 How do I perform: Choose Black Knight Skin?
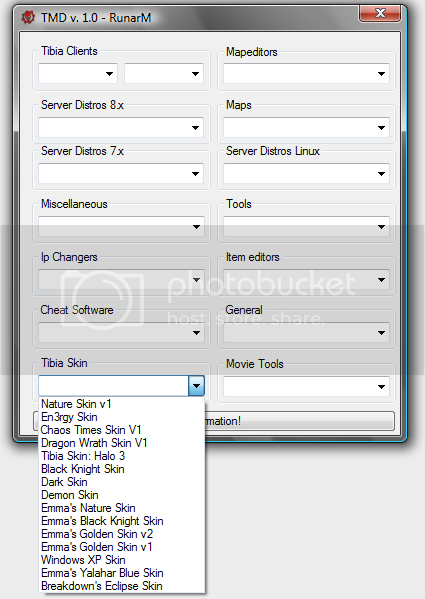(122, 469)
